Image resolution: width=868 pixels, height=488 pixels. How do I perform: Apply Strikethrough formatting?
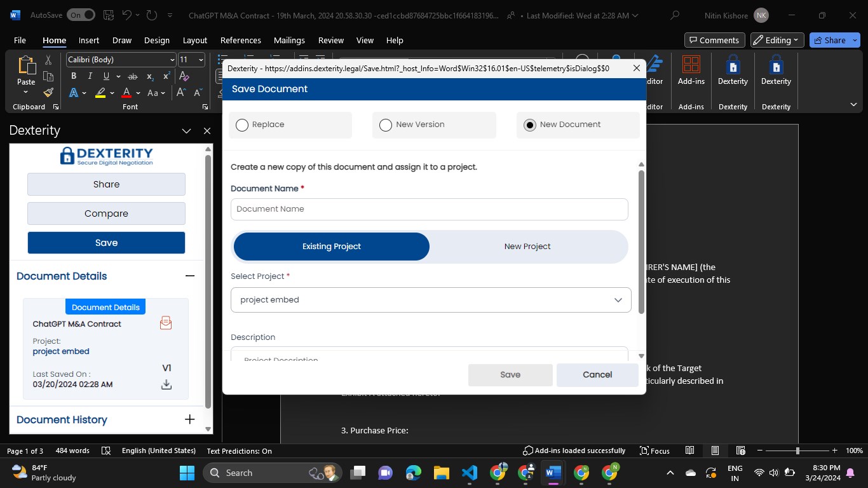pos(133,76)
